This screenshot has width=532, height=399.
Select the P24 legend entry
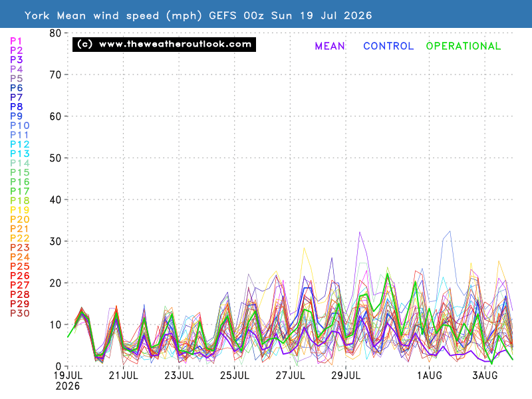20,257
